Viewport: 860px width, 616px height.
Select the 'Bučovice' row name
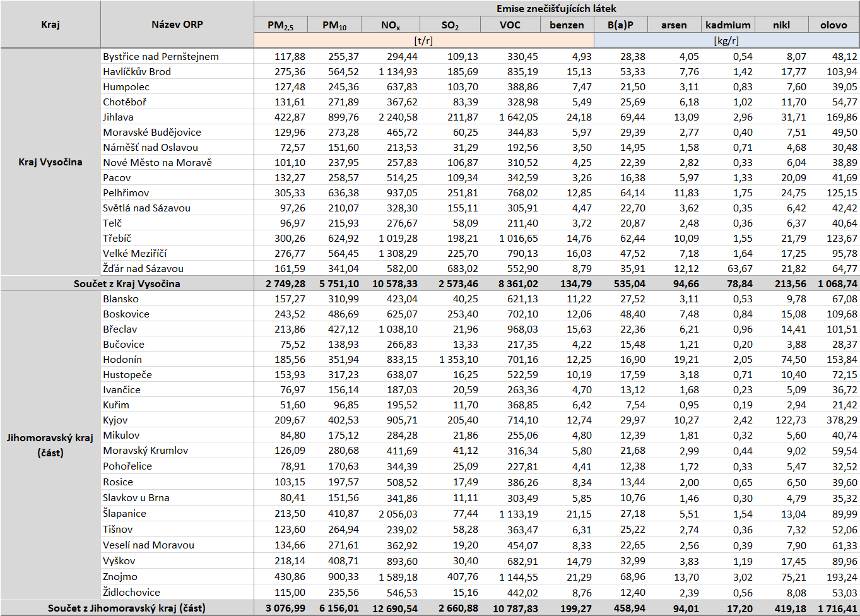(x=124, y=344)
